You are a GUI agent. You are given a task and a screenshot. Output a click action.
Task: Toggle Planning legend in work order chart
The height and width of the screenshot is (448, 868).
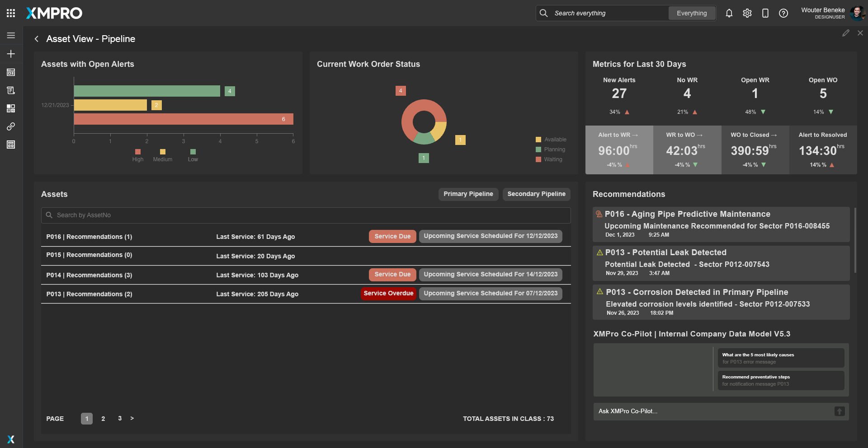point(550,149)
